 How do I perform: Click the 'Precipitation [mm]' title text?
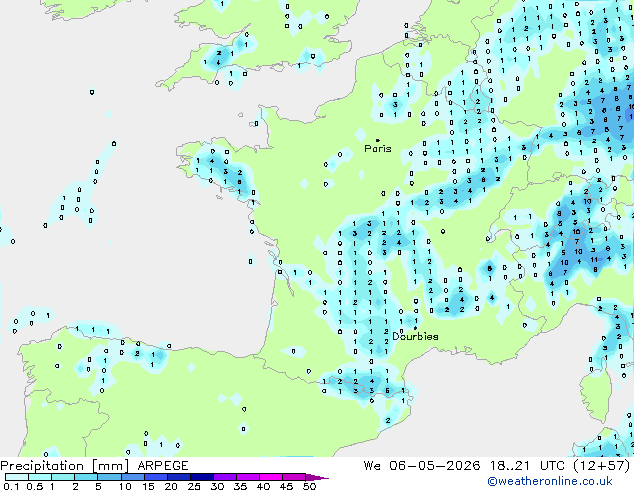click(x=65, y=466)
